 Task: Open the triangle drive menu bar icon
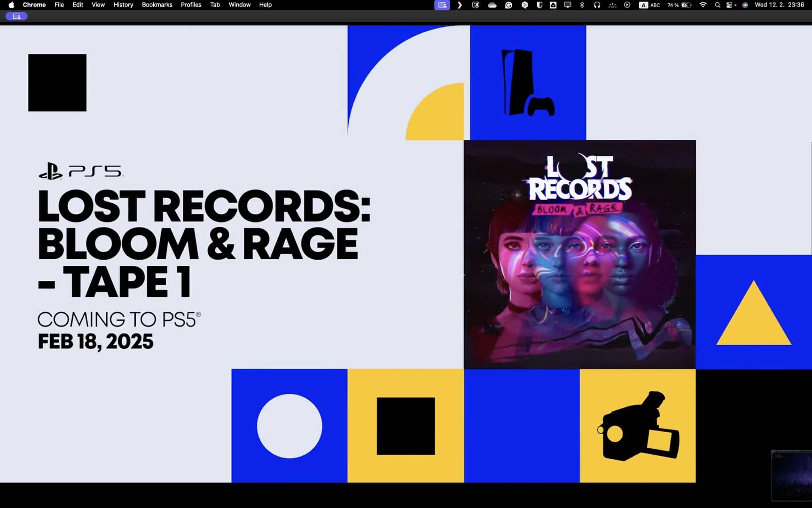click(553, 5)
